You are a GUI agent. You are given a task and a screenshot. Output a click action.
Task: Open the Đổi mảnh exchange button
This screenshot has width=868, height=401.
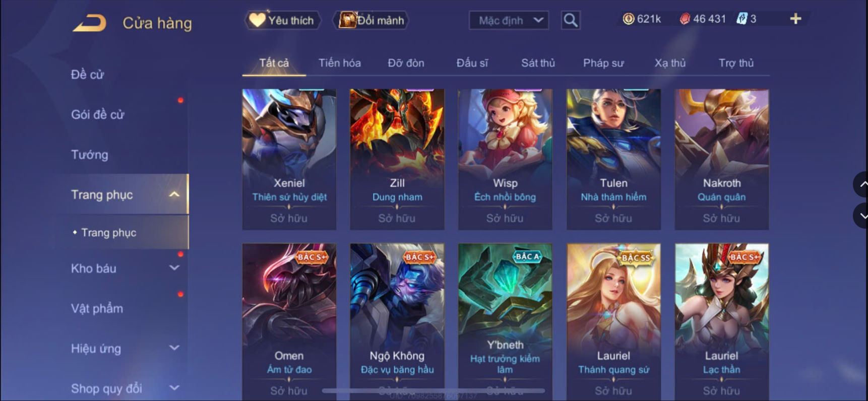pyautogui.click(x=371, y=20)
